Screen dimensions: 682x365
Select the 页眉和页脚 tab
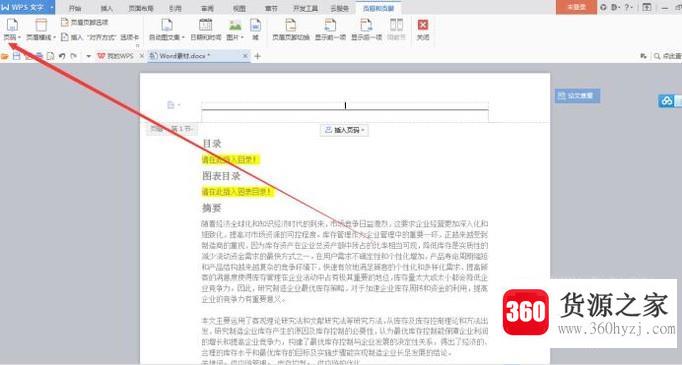pos(378,8)
